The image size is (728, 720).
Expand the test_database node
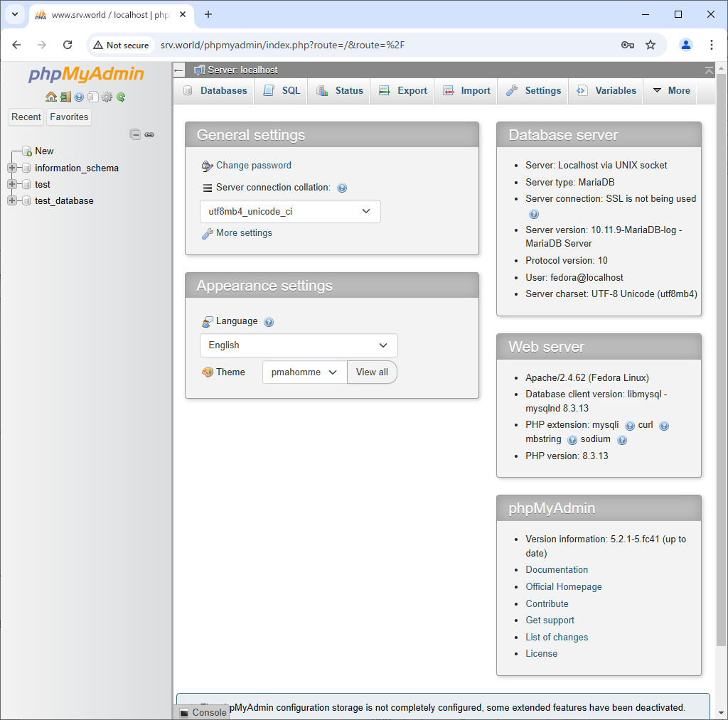click(12, 200)
